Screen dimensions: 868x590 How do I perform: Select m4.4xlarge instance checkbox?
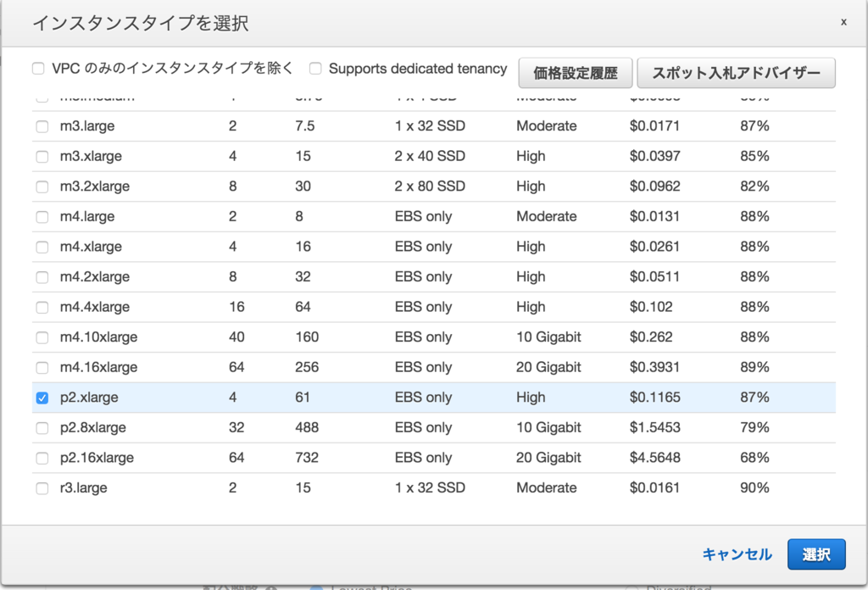pyautogui.click(x=42, y=307)
